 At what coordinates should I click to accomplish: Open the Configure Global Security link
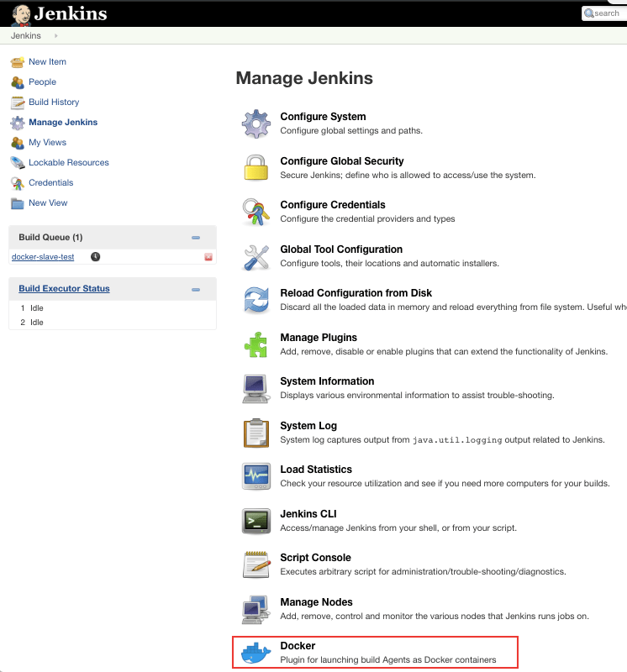(x=342, y=161)
